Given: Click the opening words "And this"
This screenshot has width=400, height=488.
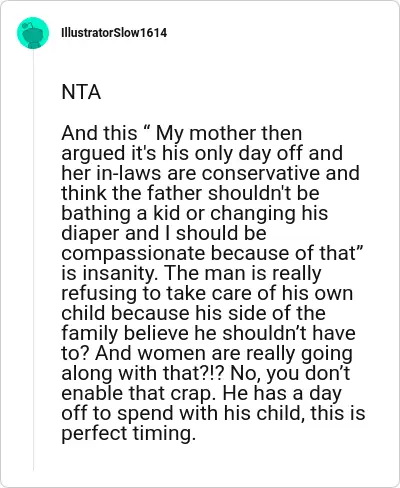Looking at the screenshot, I should (99, 133).
